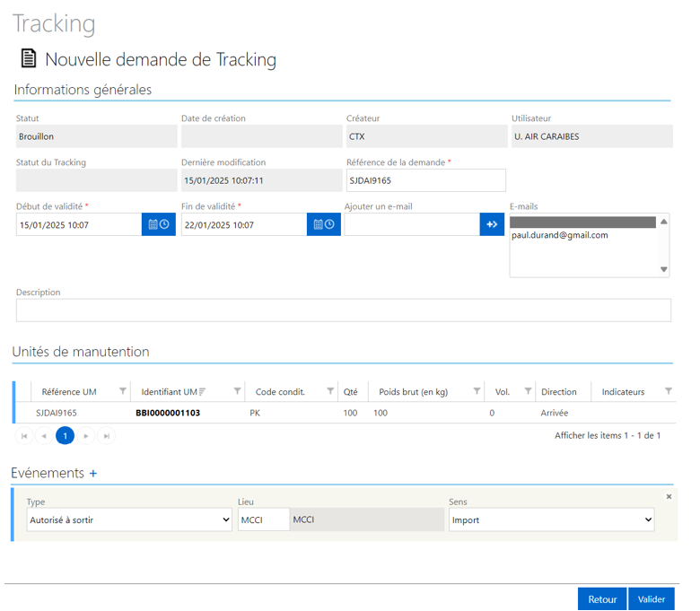Open filter on Indicateurs column
The image size is (700, 611).
(668, 391)
